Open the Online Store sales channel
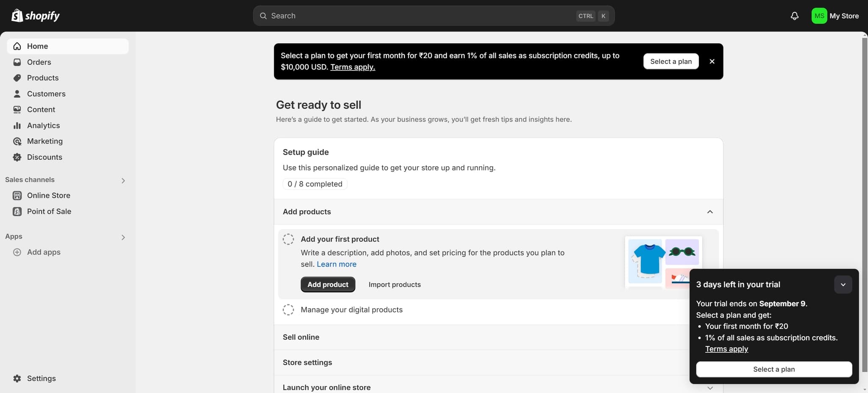Image resolution: width=868 pixels, height=393 pixels. pyautogui.click(x=48, y=195)
